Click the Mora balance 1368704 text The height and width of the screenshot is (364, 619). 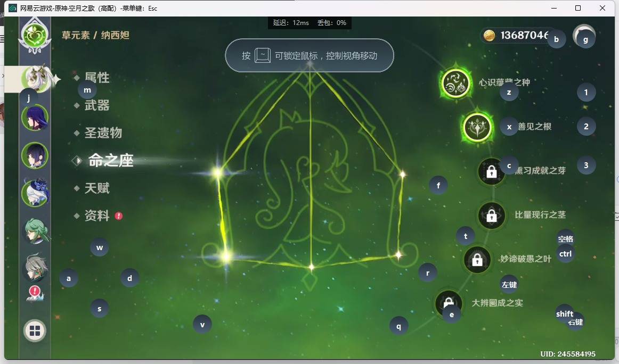pyautogui.click(x=524, y=36)
